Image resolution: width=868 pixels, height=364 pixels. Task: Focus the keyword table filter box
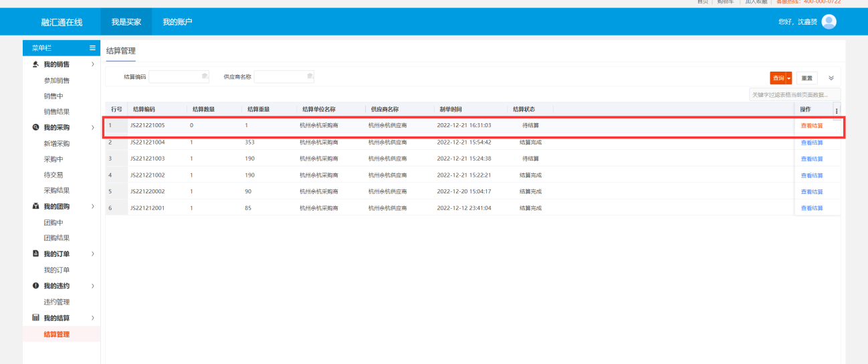tap(794, 94)
